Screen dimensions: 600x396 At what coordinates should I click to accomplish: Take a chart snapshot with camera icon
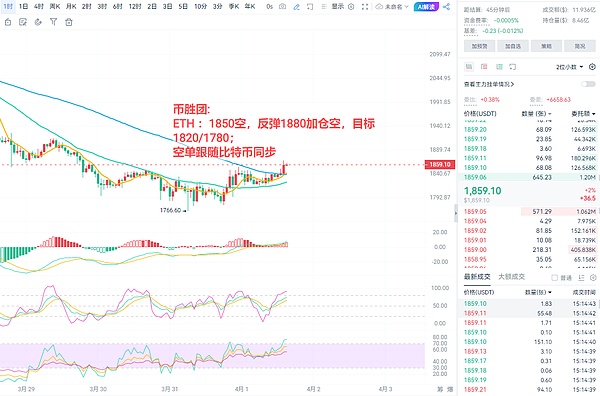tap(282, 7)
